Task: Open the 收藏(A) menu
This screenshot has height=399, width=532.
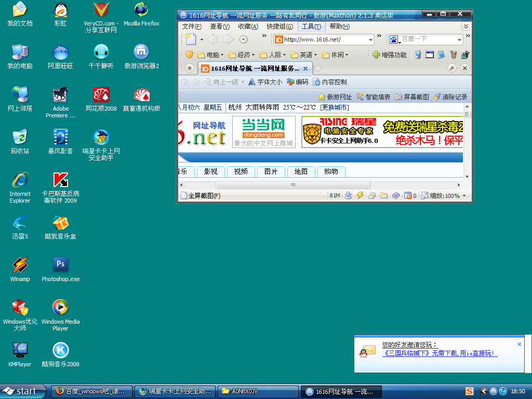Action: tap(248, 26)
